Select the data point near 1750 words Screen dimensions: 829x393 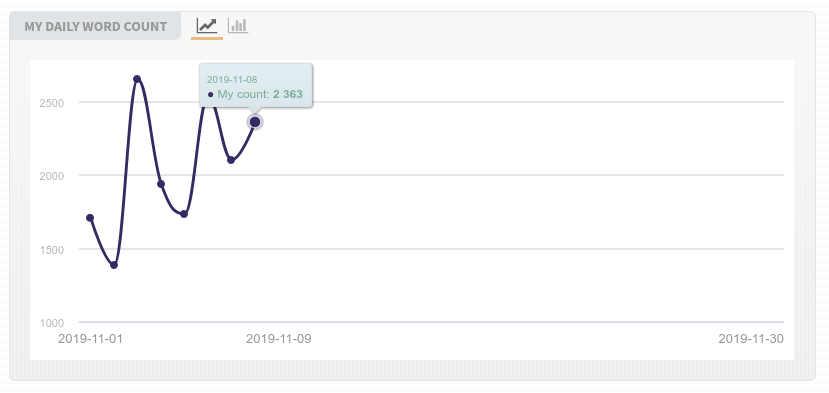tap(184, 214)
